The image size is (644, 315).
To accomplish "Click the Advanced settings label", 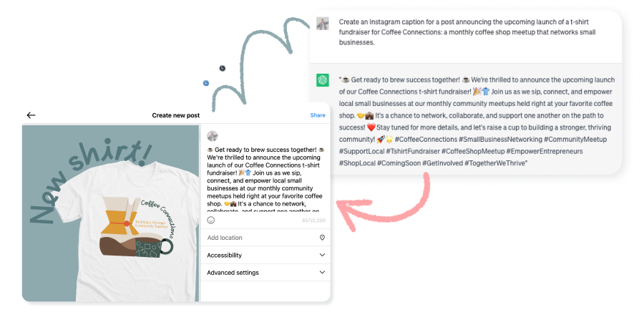I will [x=233, y=272].
